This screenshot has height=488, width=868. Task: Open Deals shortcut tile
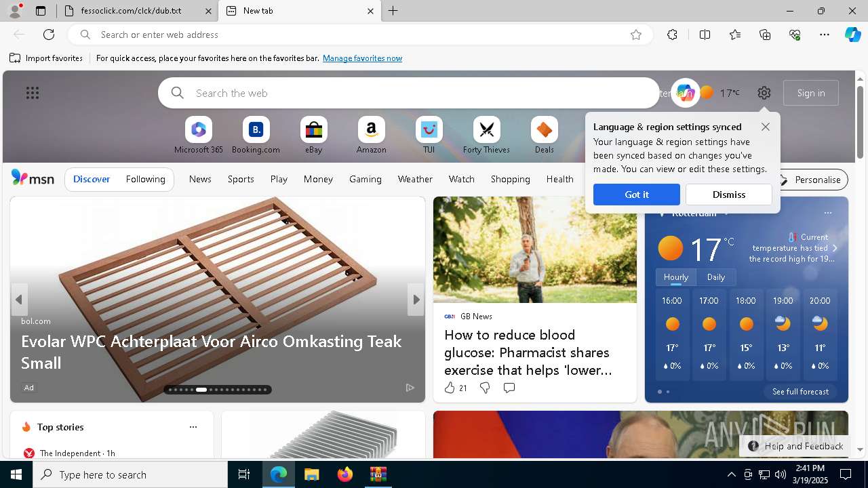click(x=544, y=136)
